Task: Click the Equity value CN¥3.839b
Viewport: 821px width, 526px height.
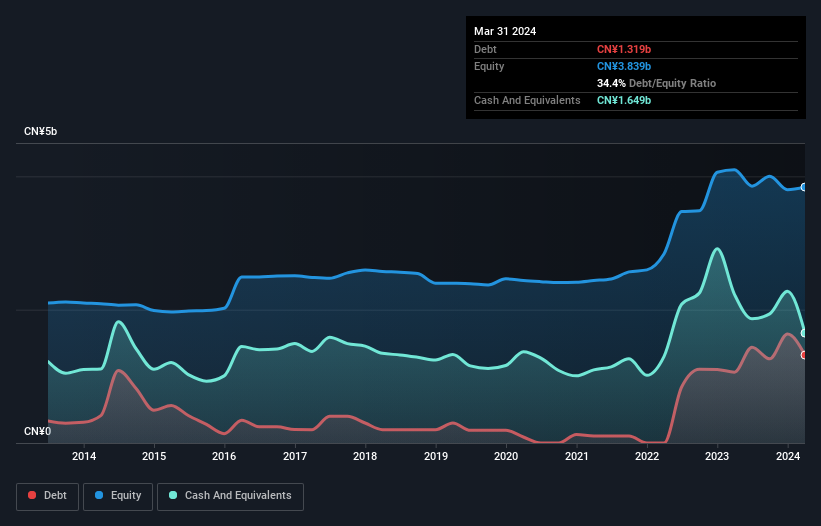Action: coord(624,66)
